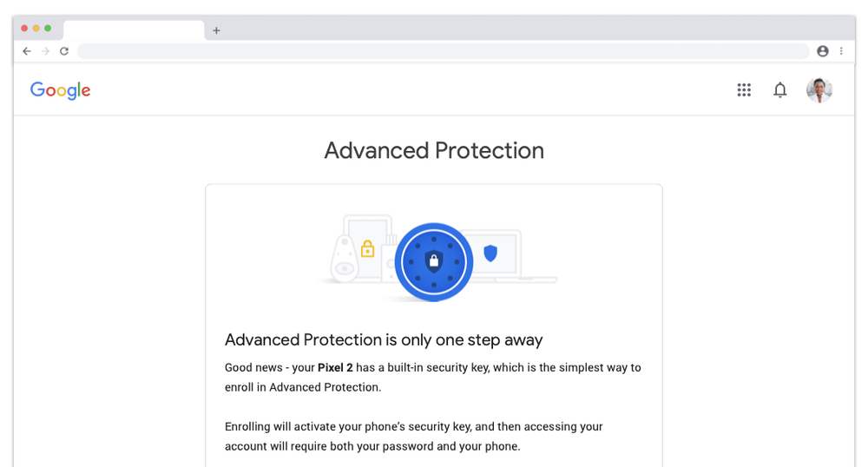Viewport: 868px width, 467px height.
Task: Click the green maximize window button
Action: click(48, 29)
